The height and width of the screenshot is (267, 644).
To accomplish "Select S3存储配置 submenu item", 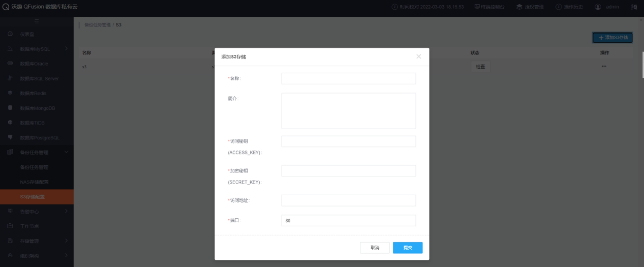I will pos(37,197).
